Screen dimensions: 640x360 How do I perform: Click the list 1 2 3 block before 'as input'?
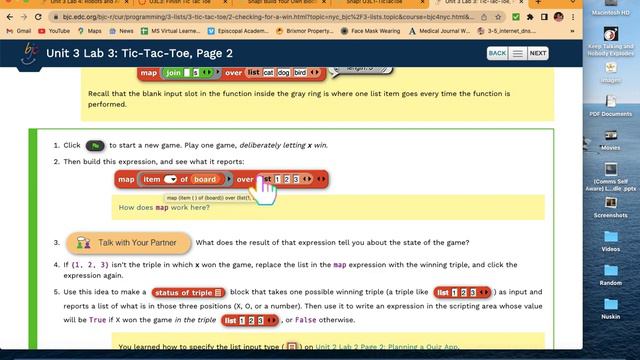click(x=462, y=293)
